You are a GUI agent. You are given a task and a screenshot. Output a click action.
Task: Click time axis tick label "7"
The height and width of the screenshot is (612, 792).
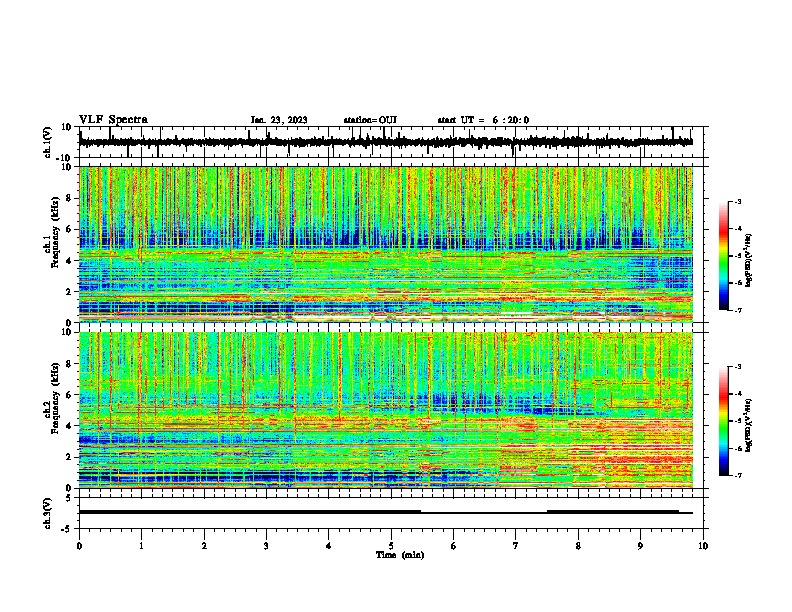click(x=516, y=546)
